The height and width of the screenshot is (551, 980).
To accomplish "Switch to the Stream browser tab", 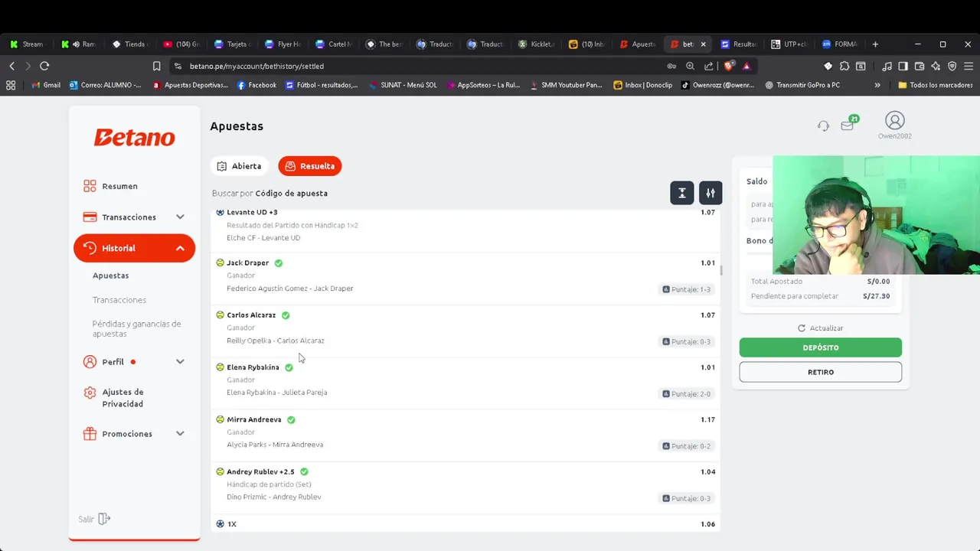I will pyautogui.click(x=27, y=44).
